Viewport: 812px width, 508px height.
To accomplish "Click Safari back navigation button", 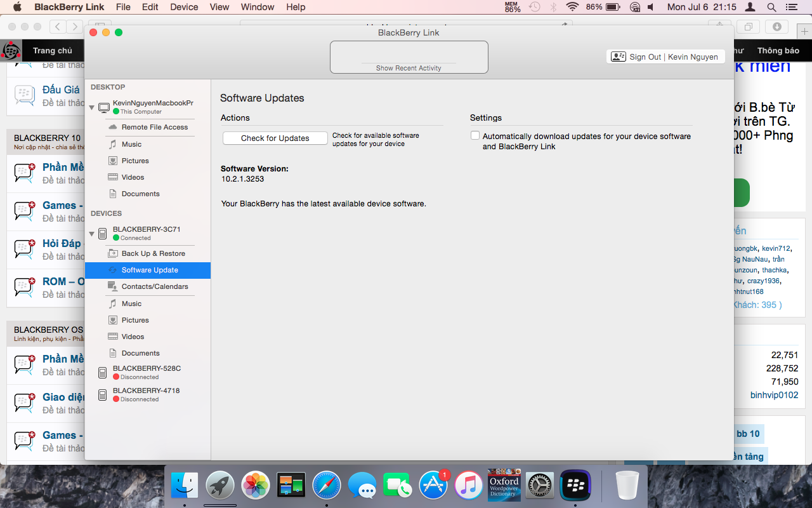I will (x=58, y=27).
